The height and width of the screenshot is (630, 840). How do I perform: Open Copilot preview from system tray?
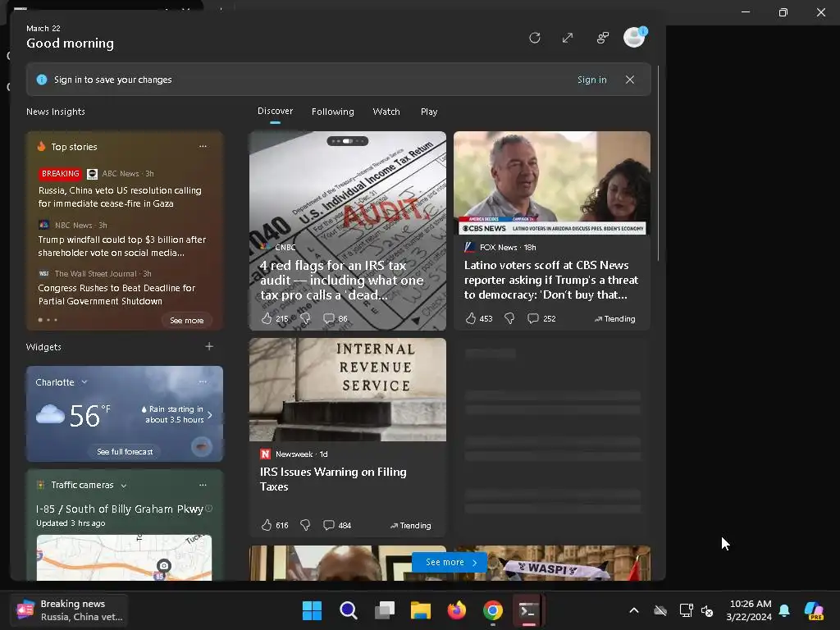[814, 610]
